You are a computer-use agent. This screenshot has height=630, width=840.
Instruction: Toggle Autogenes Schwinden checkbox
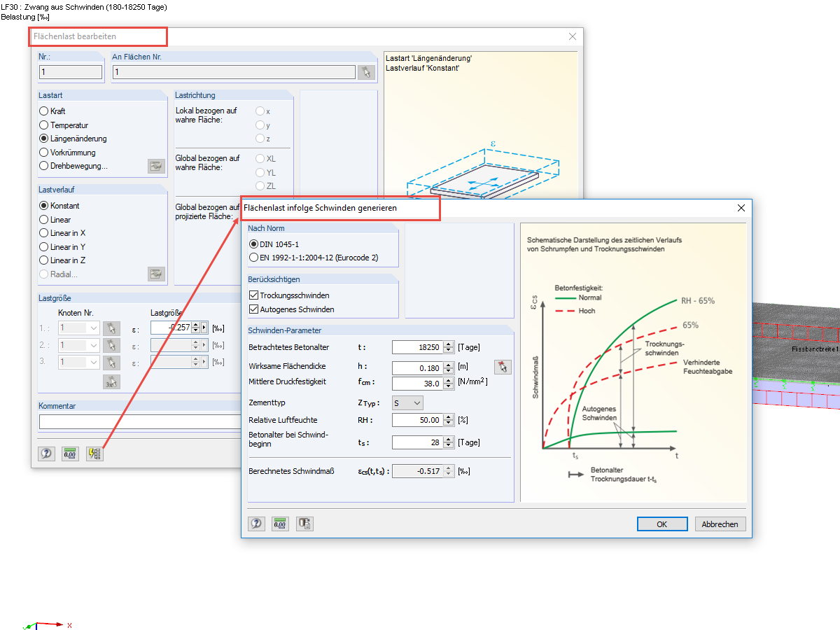click(254, 309)
